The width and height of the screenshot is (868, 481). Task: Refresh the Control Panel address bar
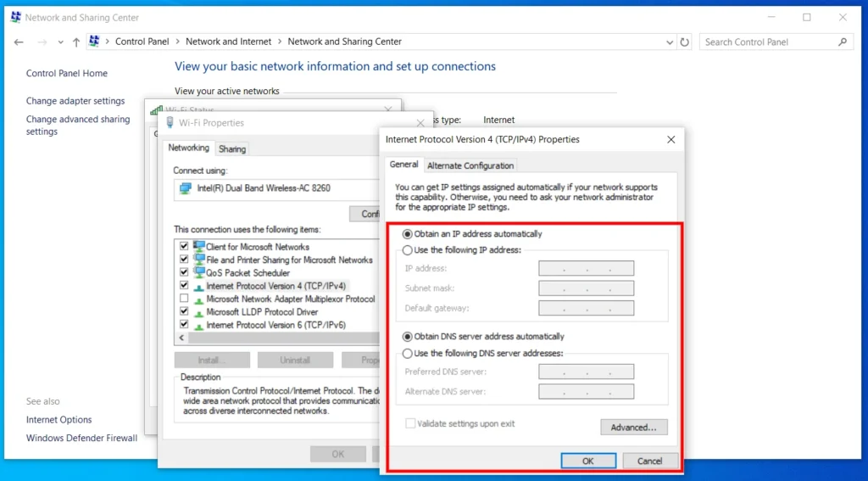point(685,42)
